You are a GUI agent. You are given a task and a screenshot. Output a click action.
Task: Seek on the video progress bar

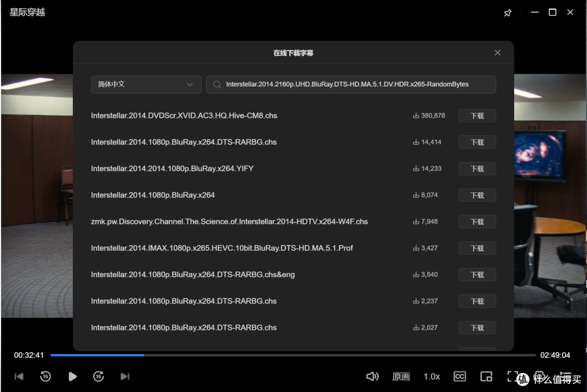tap(293, 355)
